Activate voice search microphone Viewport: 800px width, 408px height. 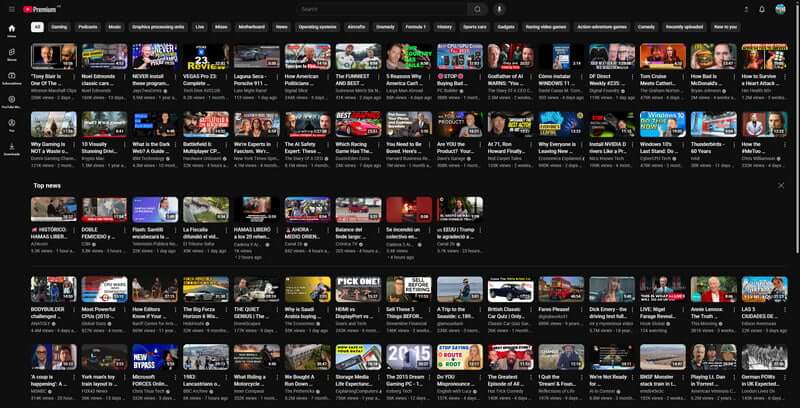[x=500, y=9]
